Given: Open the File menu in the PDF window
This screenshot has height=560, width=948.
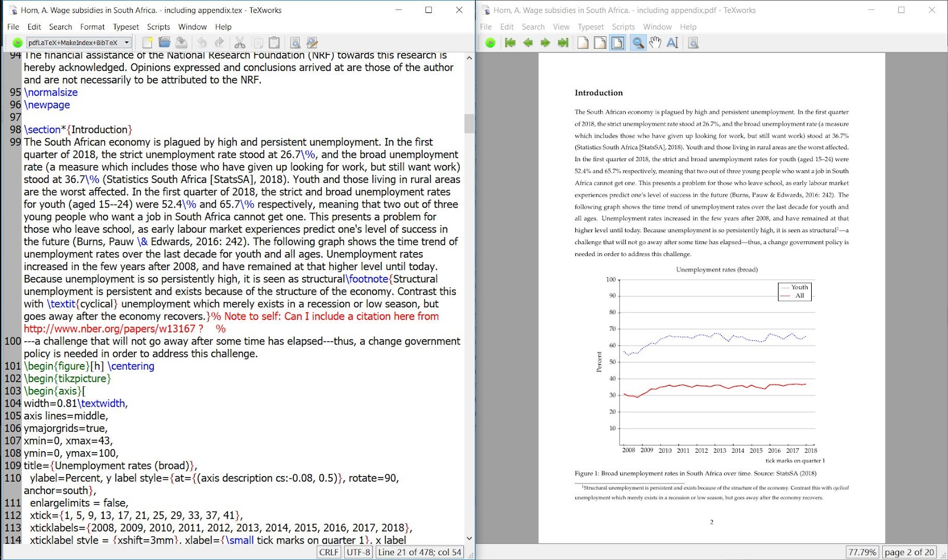Looking at the screenshot, I should pos(486,27).
